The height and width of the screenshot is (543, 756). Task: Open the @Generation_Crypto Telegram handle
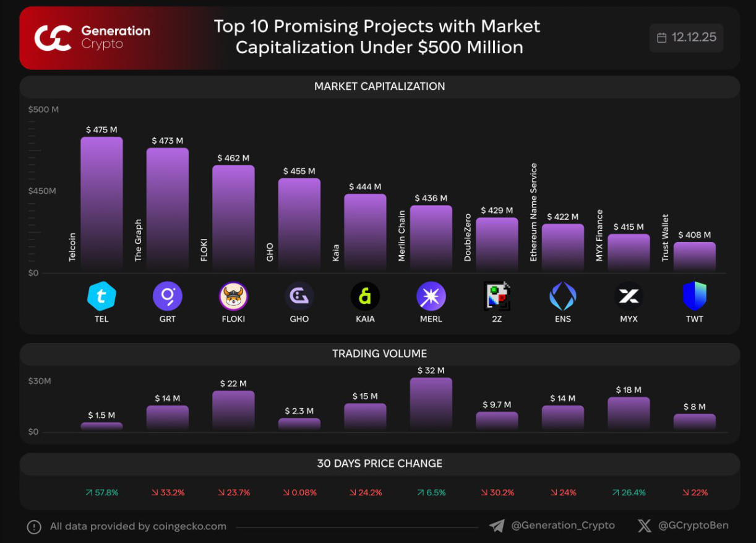tap(563, 526)
